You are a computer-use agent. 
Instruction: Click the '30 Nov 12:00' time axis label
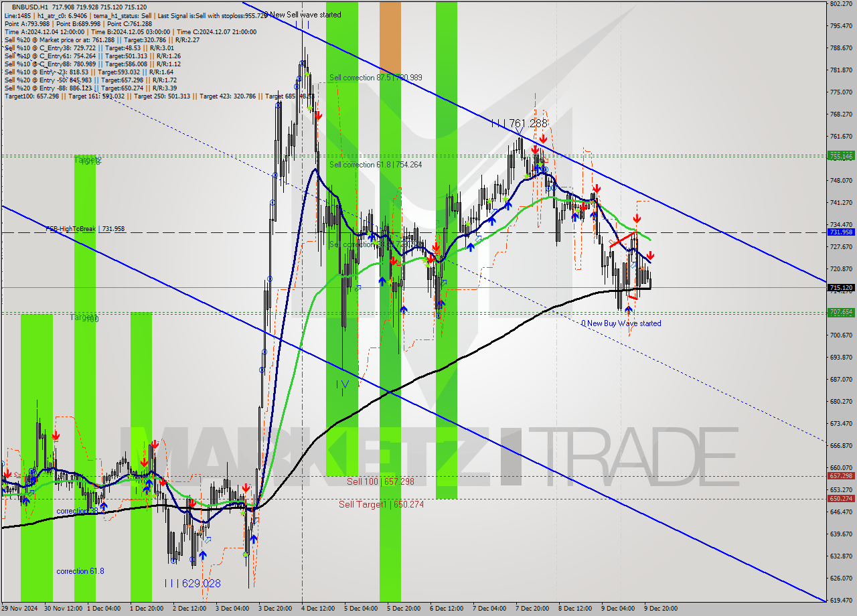coord(64,609)
